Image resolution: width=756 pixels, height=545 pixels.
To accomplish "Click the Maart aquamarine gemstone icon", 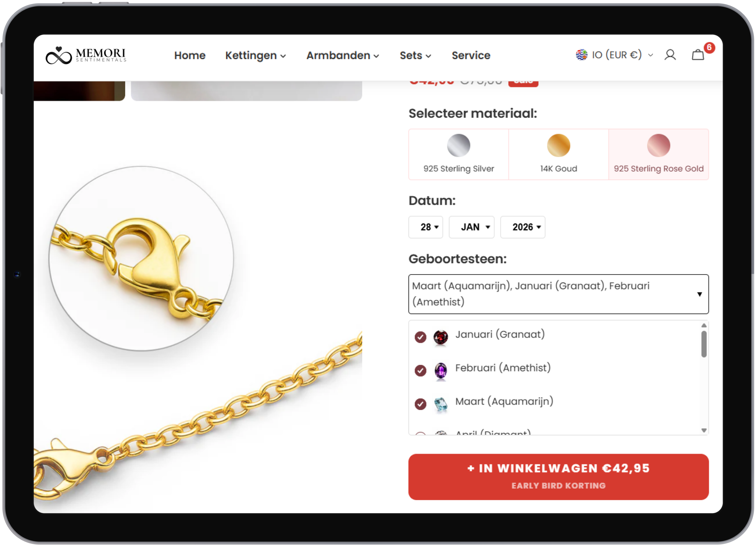I will (x=441, y=404).
